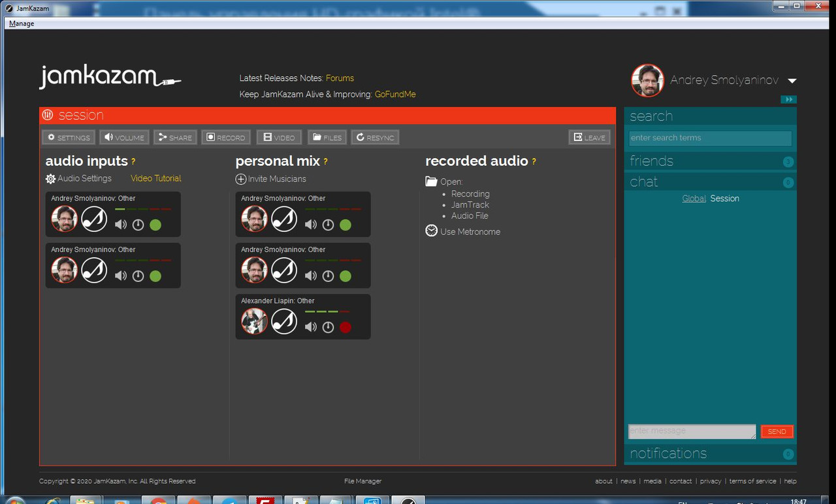Open the Video toolbar button

[x=279, y=138]
